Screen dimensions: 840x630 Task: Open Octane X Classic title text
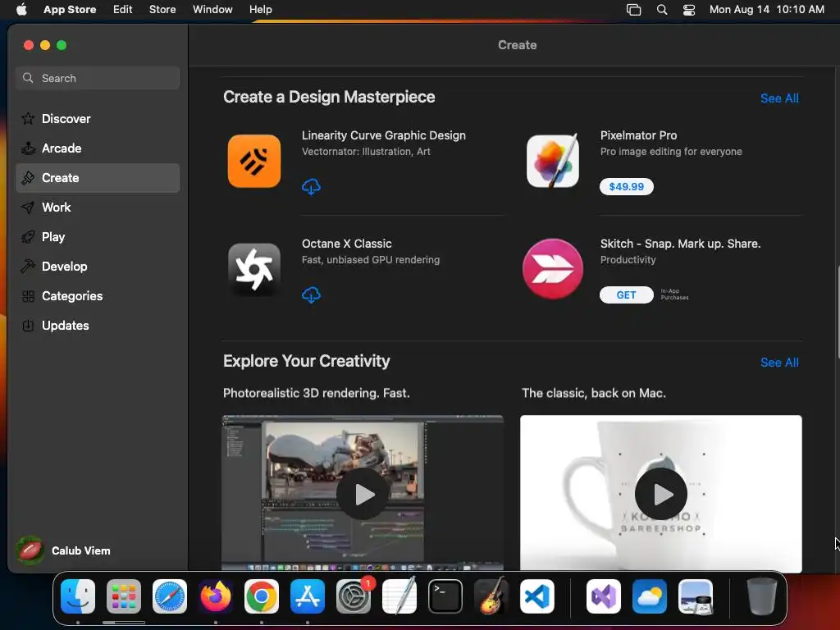tap(347, 244)
